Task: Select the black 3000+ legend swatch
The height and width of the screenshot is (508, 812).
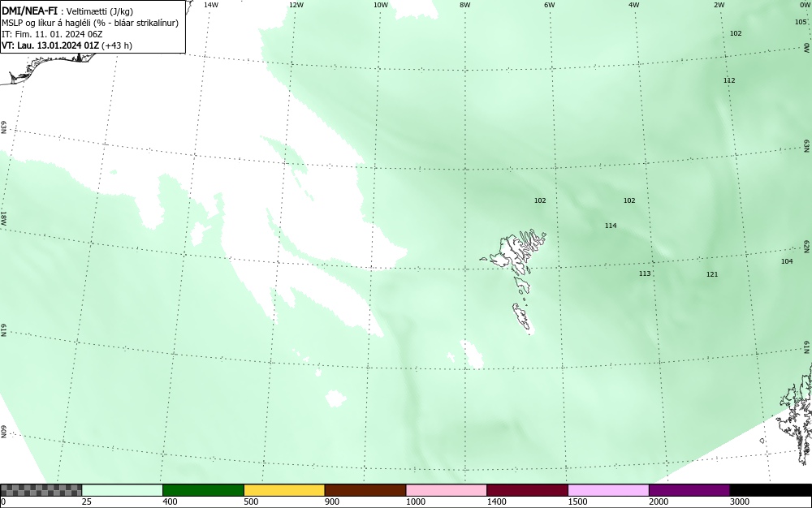Action: pos(771,490)
